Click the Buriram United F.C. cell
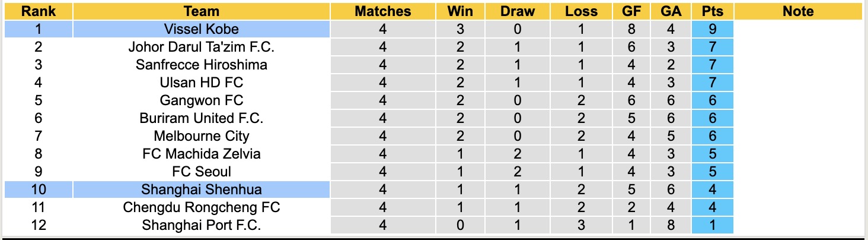 tap(202, 118)
